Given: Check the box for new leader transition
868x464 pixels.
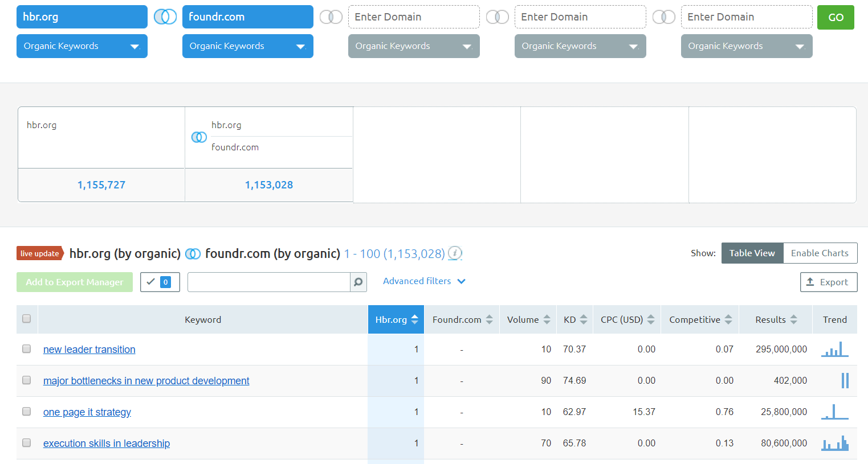Looking at the screenshot, I should point(26,349).
